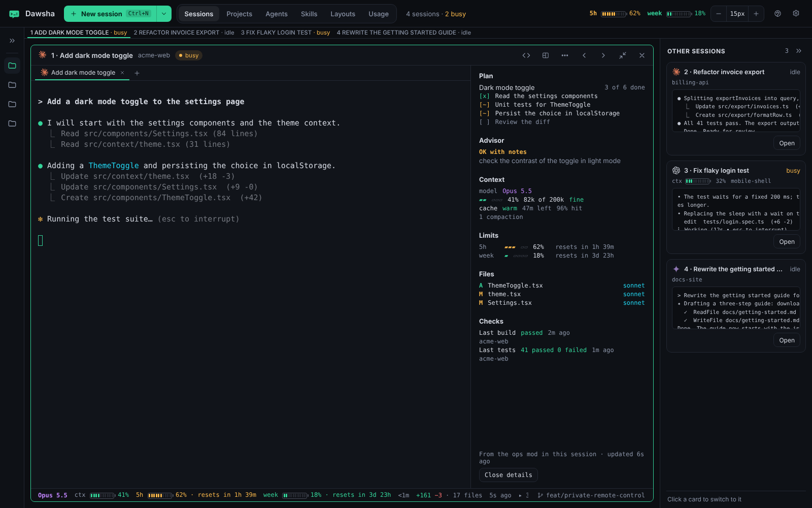Open the Layouts tab
The height and width of the screenshot is (508, 812).
click(x=343, y=14)
